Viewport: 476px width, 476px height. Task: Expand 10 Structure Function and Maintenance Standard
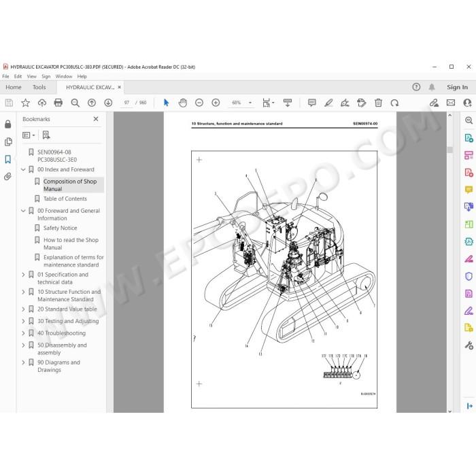[x=23, y=292]
